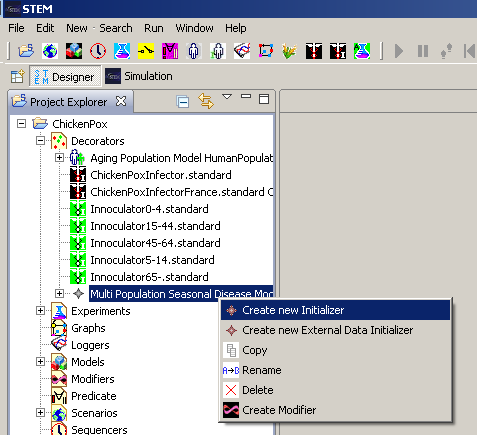The image size is (477, 435).
Task: Click the colored cubes model toolbar icon
Action: pos(74,51)
